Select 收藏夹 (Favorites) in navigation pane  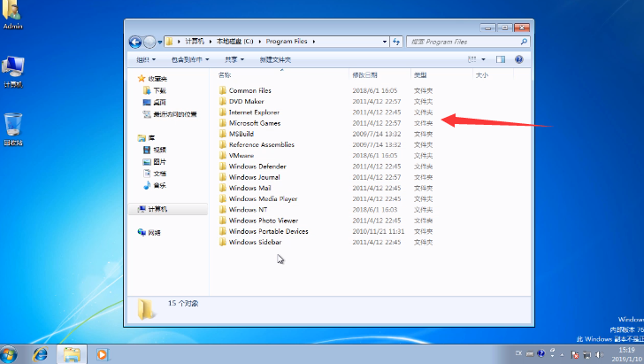point(153,79)
